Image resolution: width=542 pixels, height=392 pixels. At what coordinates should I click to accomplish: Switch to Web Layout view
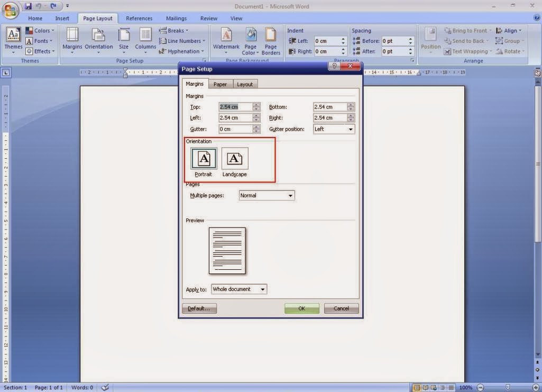(x=434, y=388)
